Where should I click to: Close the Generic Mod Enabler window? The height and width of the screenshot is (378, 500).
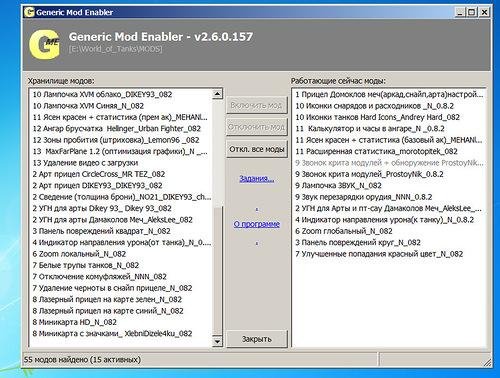pyautogui.click(x=484, y=12)
